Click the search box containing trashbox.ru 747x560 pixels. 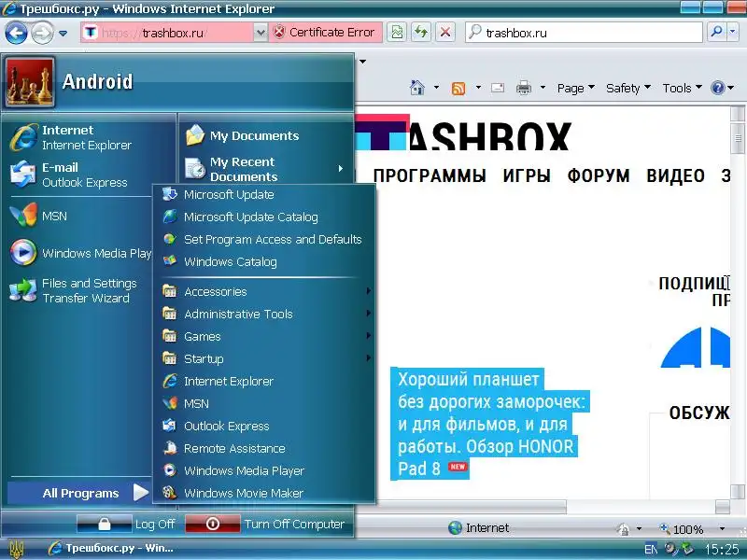(x=584, y=33)
